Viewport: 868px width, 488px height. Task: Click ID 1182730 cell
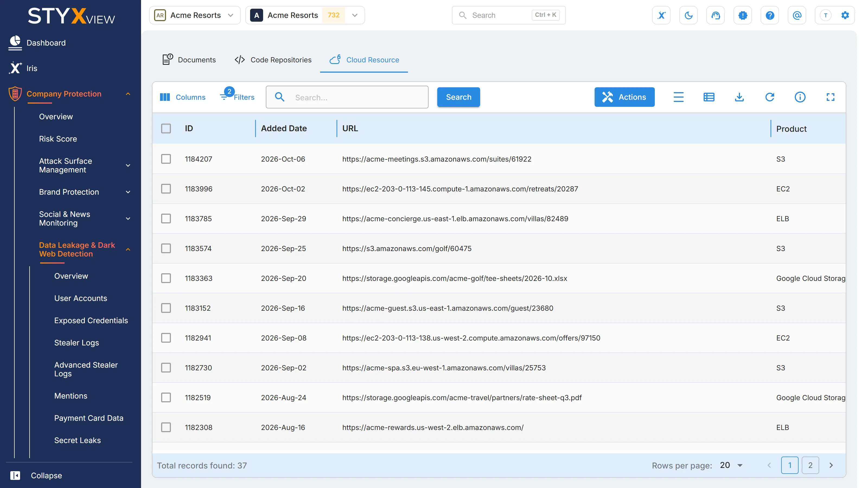tap(199, 367)
